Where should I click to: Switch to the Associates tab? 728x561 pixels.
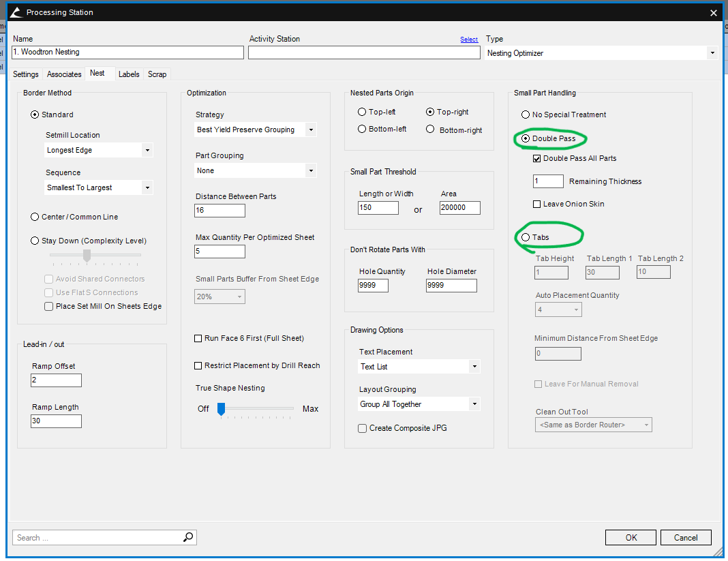[x=64, y=74]
